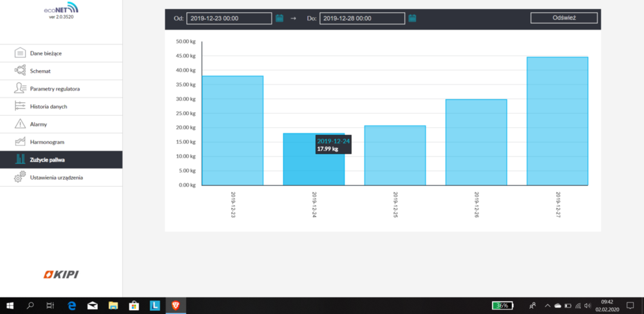Click the Schemat diagram icon
Viewport: 644px width, 314px height.
(20, 71)
